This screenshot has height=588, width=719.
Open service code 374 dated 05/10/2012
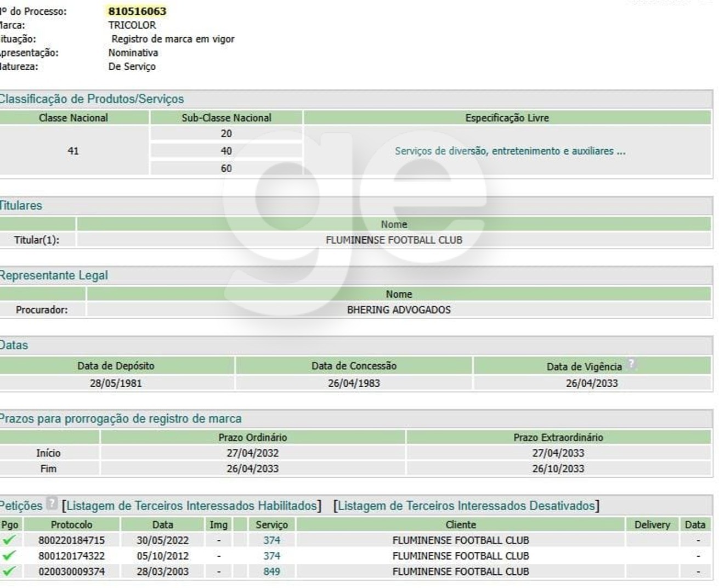click(x=271, y=556)
